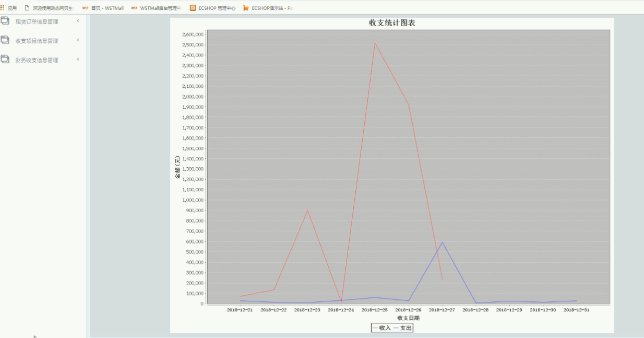The width and height of the screenshot is (644, 338).
Task: Select the 收支项目信息管理 menu label
Action: pos(37,41)
